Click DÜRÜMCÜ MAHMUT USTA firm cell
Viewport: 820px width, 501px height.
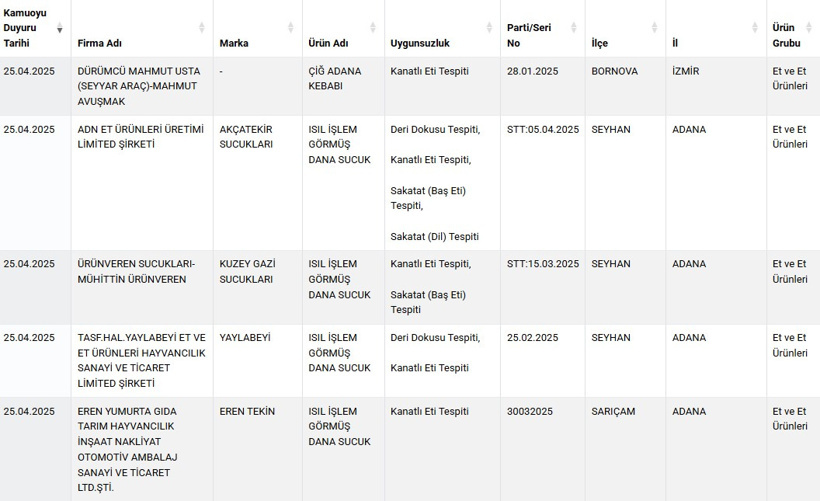(139, 86)
